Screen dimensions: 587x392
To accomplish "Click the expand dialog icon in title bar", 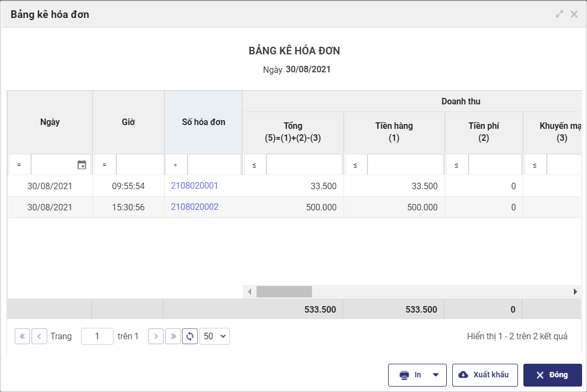I will point(559,14).
